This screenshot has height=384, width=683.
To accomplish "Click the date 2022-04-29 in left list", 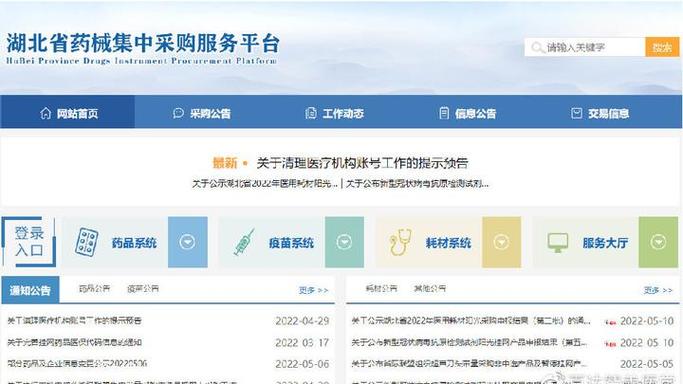I will pos(302,321).
